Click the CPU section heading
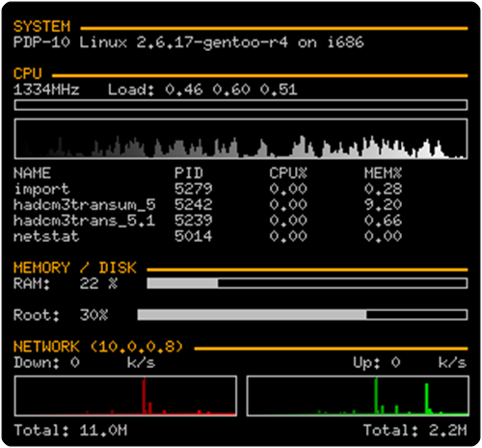Image resolution: width=482 pixels, height=448 pixels. click(x=28, y=74)
